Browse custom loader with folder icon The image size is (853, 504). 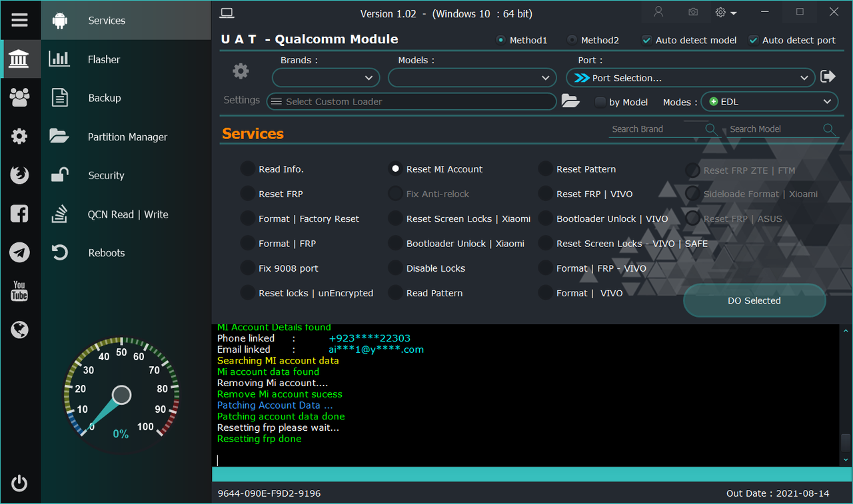tap(570, 101)
